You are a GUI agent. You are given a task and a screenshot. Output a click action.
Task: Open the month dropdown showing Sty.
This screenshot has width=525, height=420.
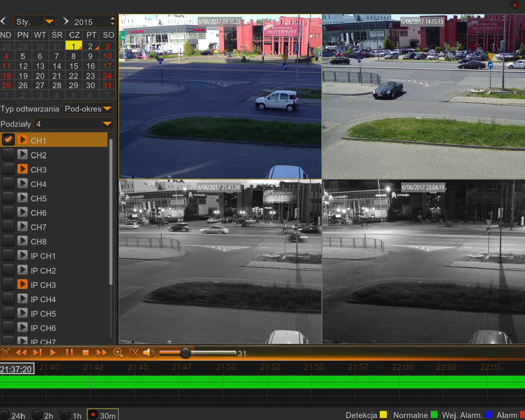(x=49, y=21)
